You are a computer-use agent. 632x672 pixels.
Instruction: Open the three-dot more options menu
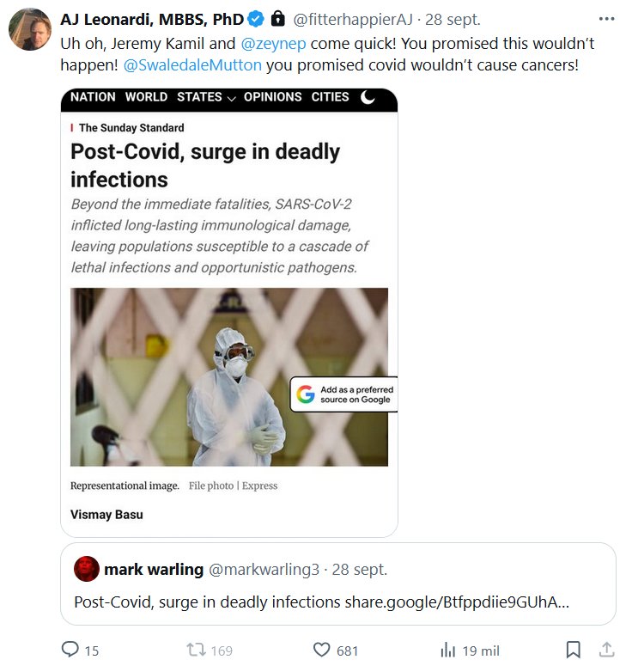[606, 19]
